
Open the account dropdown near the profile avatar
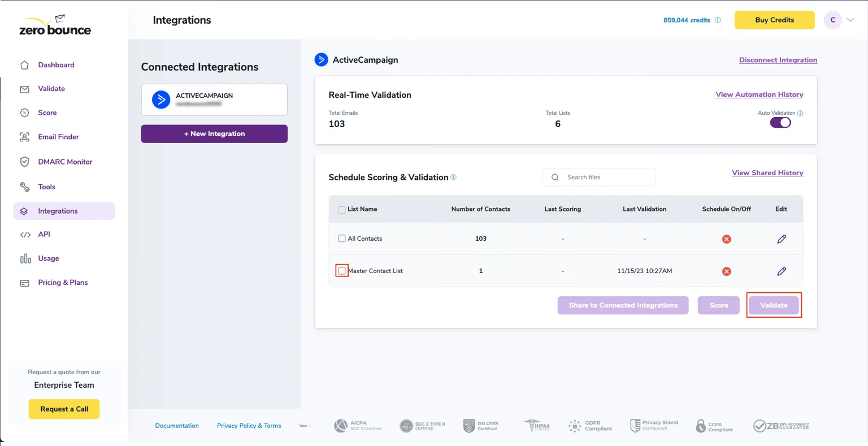(x=850, y=20)
